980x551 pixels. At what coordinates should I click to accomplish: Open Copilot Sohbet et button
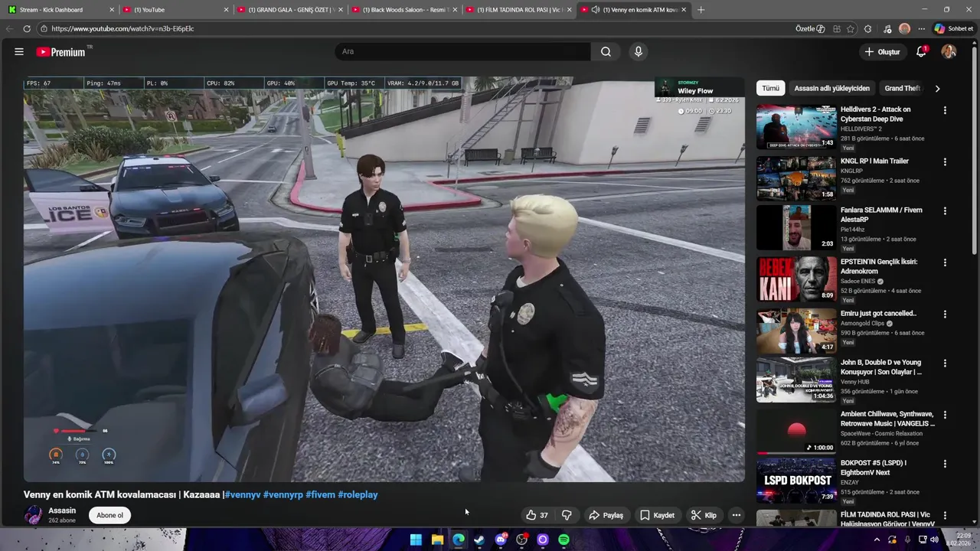(953, 28)
